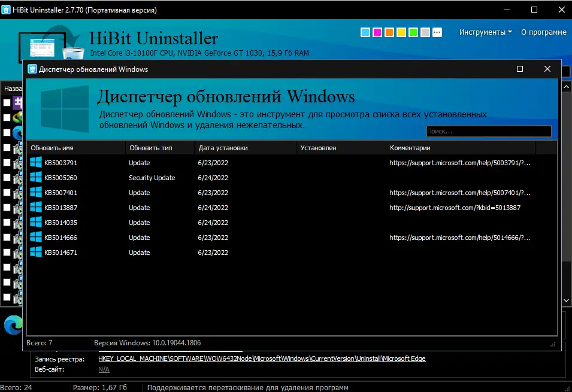Open the О программе menu
Viewport: 572px width, 392px height.
coord(543,32)
